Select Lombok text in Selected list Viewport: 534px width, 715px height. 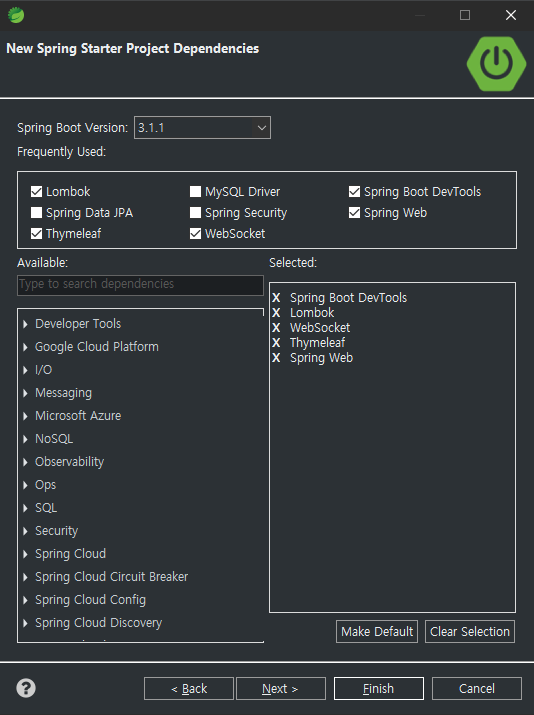point(312,313)
